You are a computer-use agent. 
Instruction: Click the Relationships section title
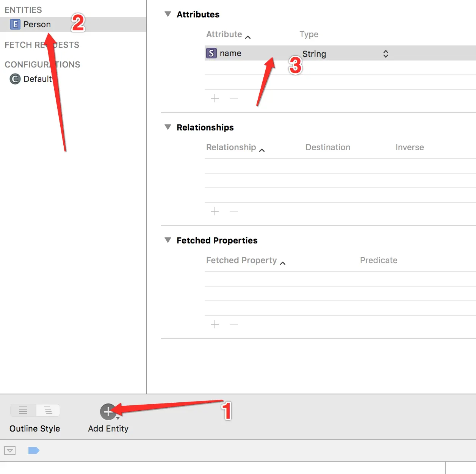pos(205,127)
